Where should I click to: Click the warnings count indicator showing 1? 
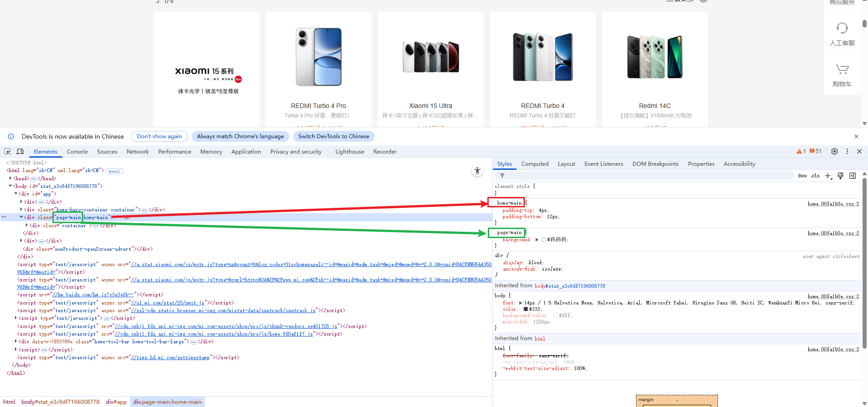coord(801,151)
